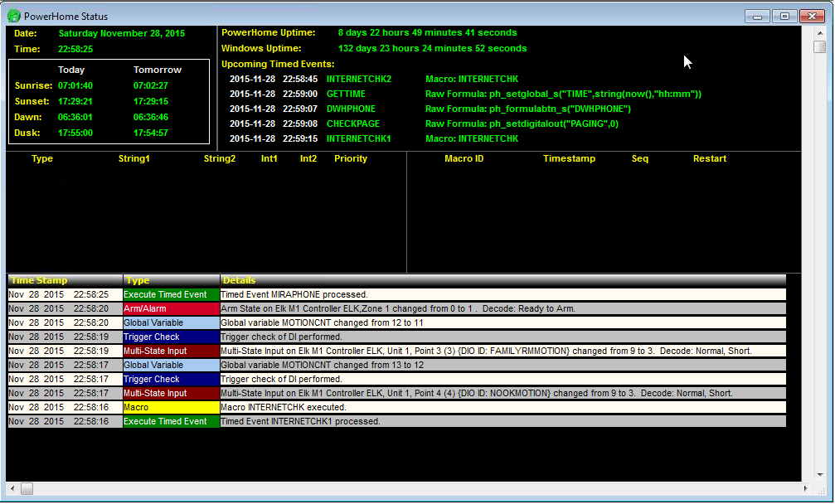835x504 pixels.
Task: Click today's sunrise time 07:01:40
Action: pos(75,85)
